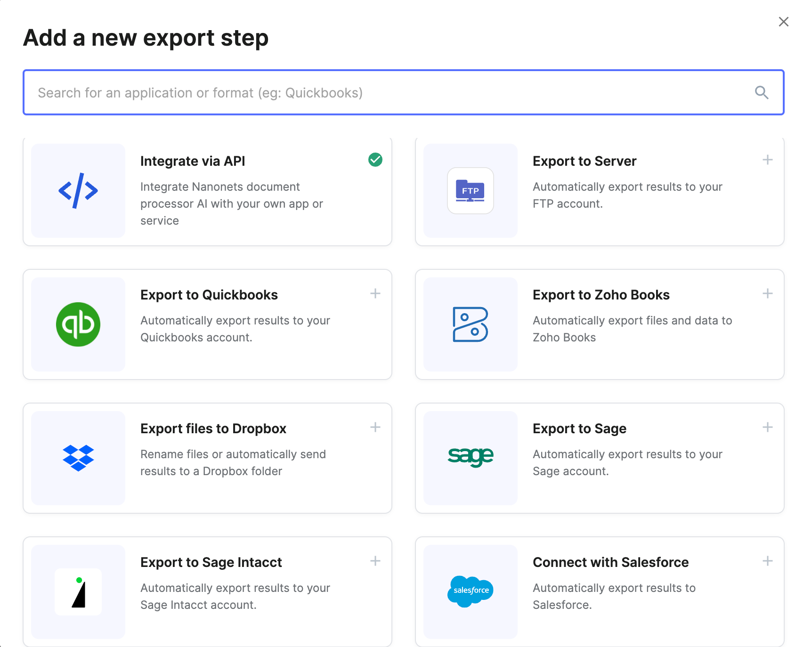Image resolution: width=812 pixels, height=647 pixels.
Task: Pick the Export to Sage title
Action: pos(579,429)
